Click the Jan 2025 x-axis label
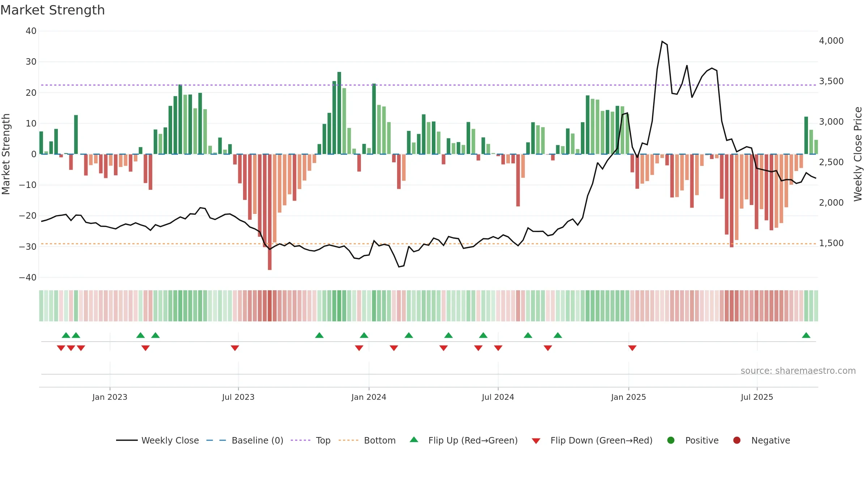The width and height of the screenshot is (868, 488). 629,397
